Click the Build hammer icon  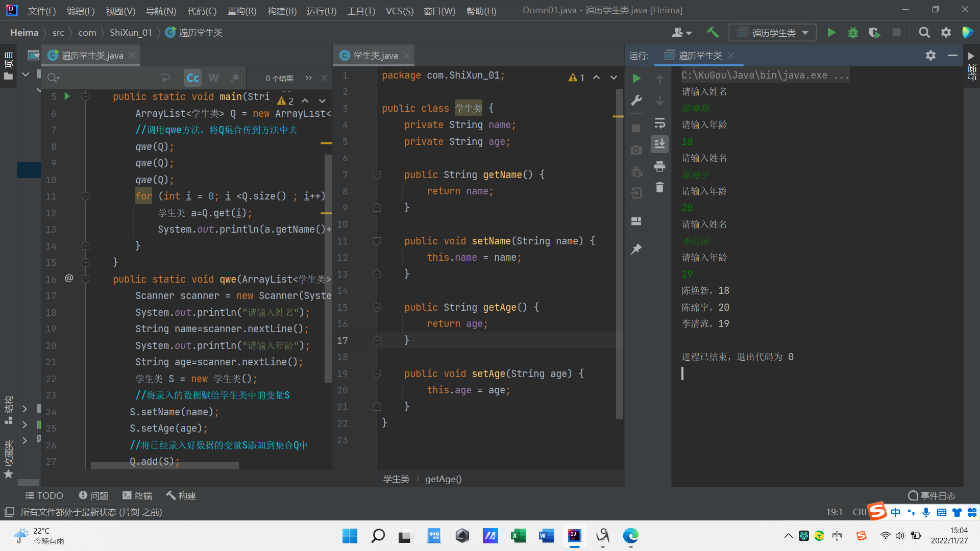coord(713,33)
